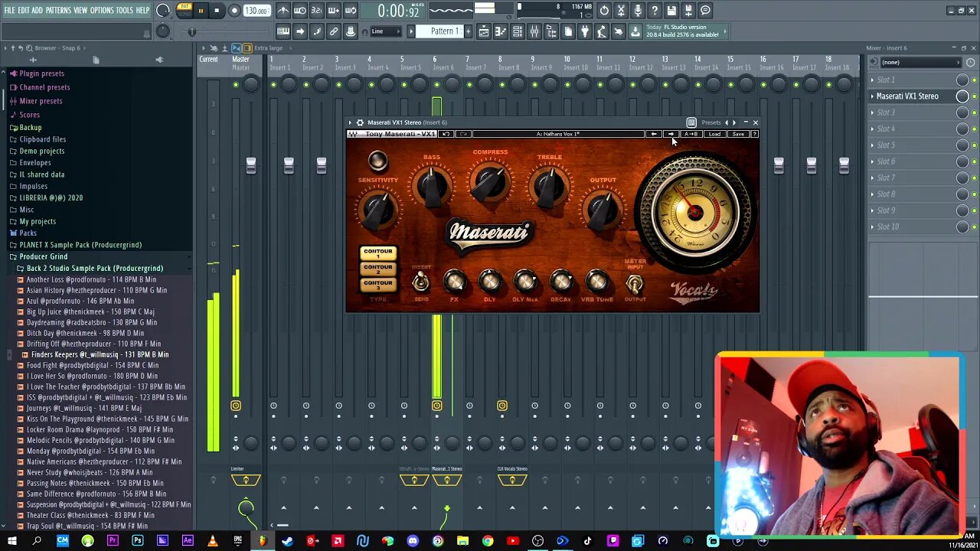Go to previous preset arrow in Waves bar
Screen dimensions: 980x551
pos(654,134)
